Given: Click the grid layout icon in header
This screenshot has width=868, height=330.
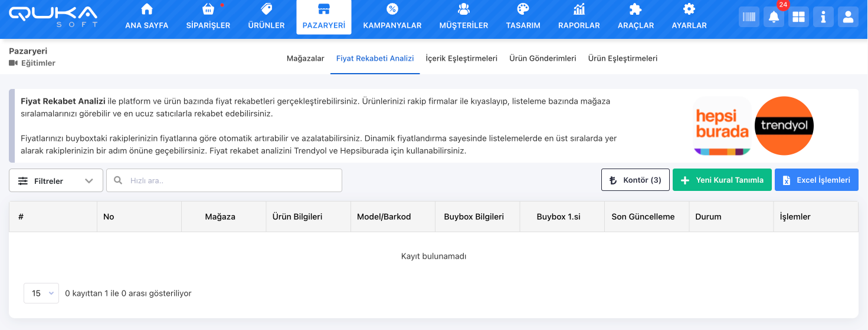Looking at the screenshot, I should coord(798,17).
